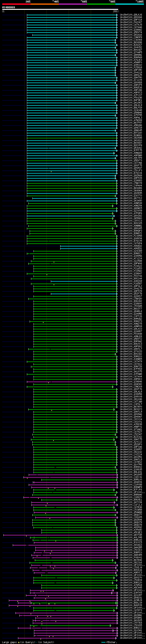Viewport: 146px width, 644px height.
Task: Select the UniRef100_A7R938 label
Action: (x=131, y=424)
